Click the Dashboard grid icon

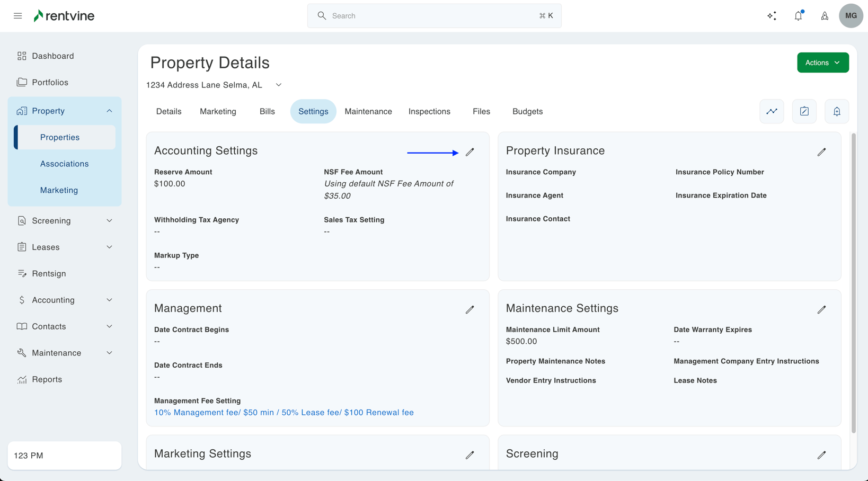click(22, 56)
